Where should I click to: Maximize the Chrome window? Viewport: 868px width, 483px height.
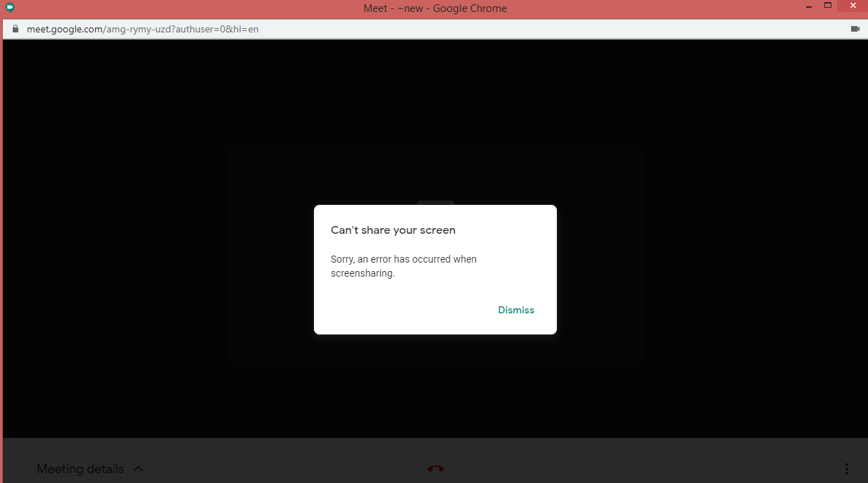[x=827, y=6]
